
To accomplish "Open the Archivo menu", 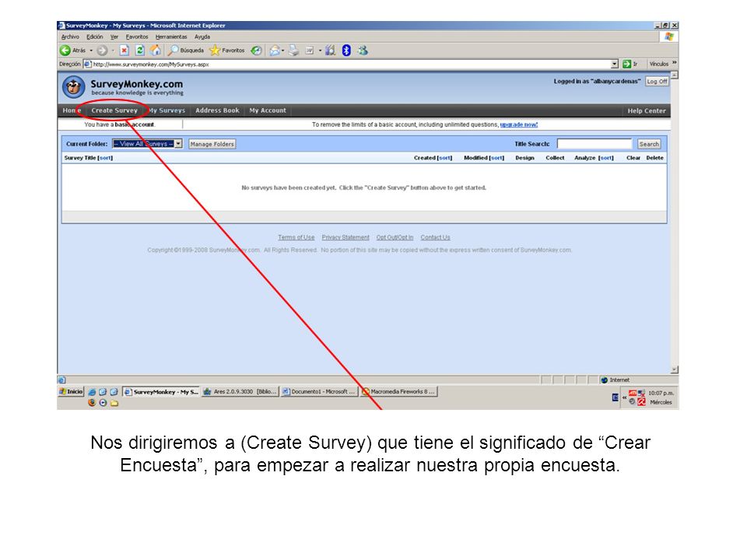I will pos(70,37).
